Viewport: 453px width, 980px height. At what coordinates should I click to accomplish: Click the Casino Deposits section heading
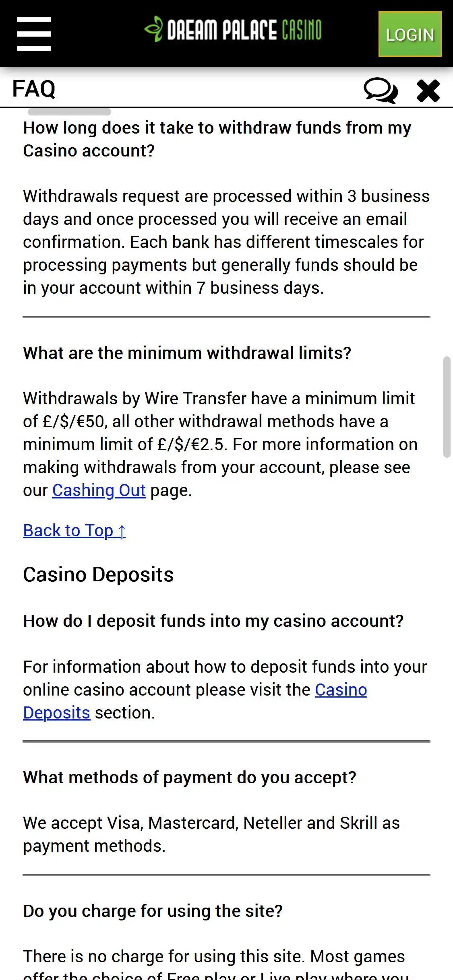98,574
